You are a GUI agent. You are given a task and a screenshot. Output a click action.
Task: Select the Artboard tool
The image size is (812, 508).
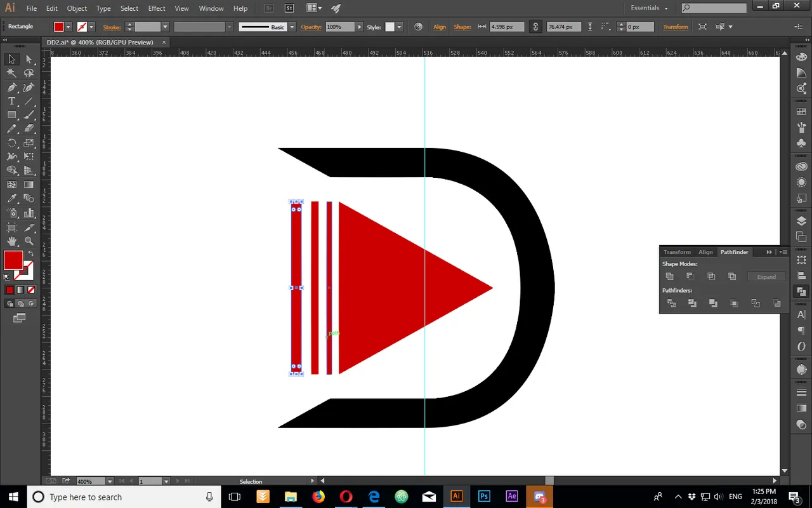pos(11,227)
